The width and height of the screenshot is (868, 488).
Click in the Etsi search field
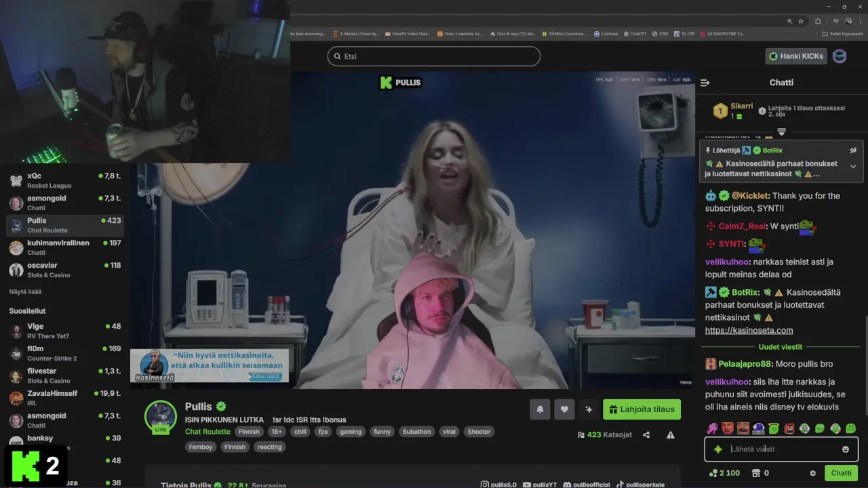click(x=434, y=56)
